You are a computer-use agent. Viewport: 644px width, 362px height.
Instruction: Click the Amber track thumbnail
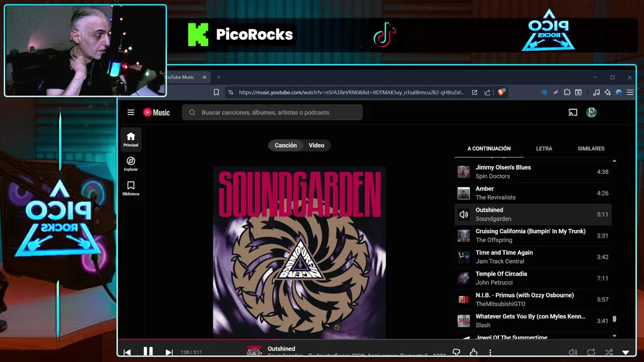click(x=463, y=193)
